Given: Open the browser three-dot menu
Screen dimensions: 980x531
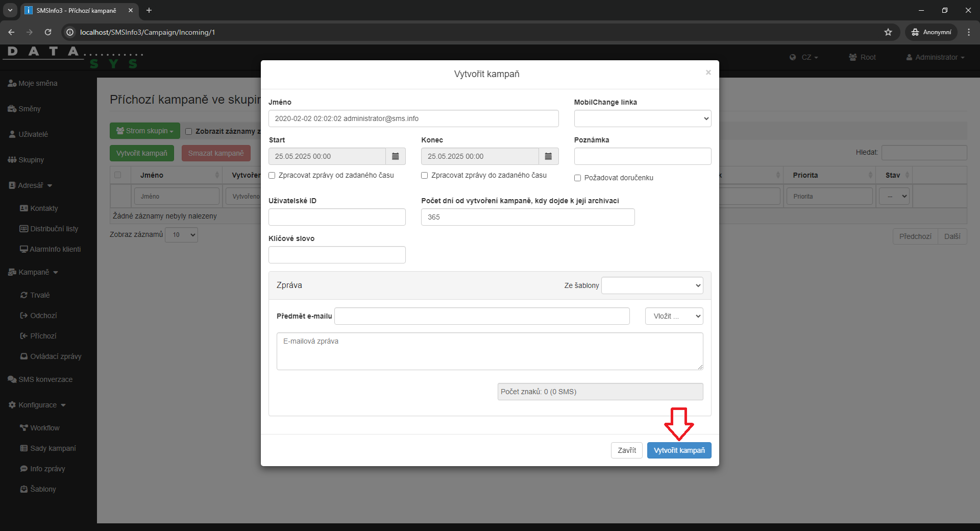Looking at the screenshot, I should click(968, 32).
